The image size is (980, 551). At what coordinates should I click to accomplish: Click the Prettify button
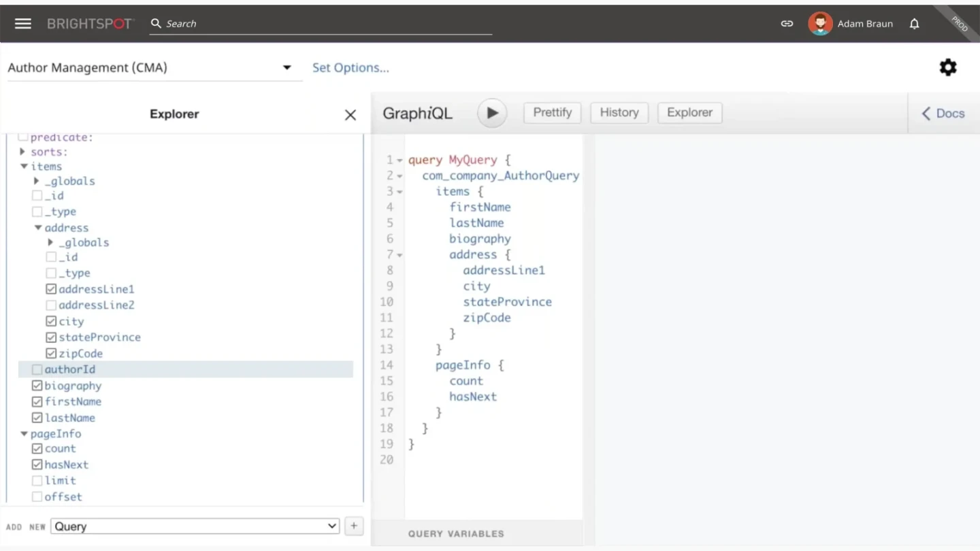tap(551, 113)
